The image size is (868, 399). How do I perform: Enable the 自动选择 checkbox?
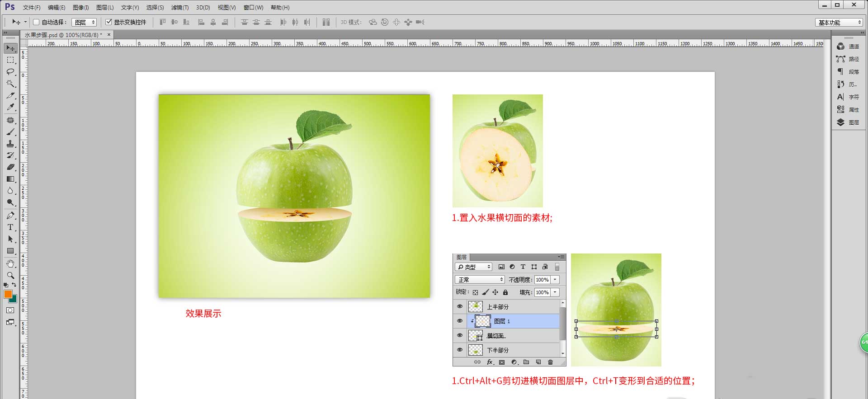(37, 22)
